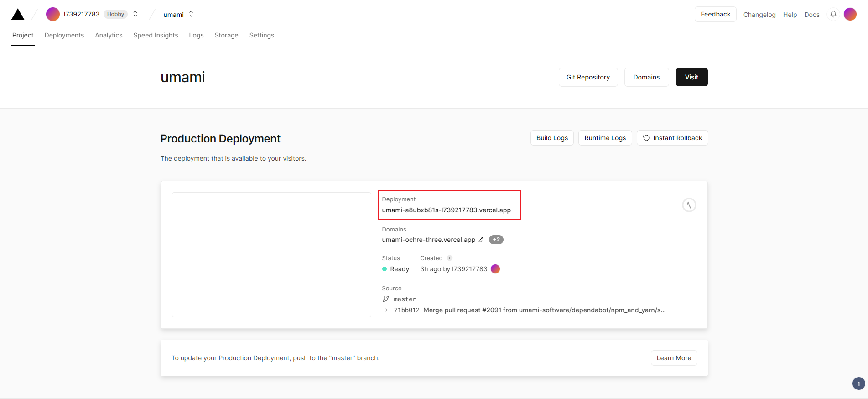Open Build Logs
Viewport: 868px width, 399px height.
pos(552,138)
